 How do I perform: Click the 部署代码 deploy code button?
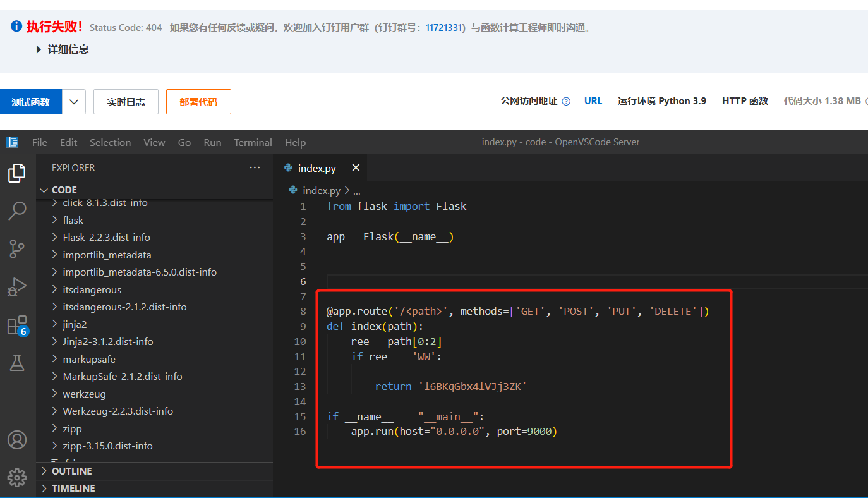point(198,102)
